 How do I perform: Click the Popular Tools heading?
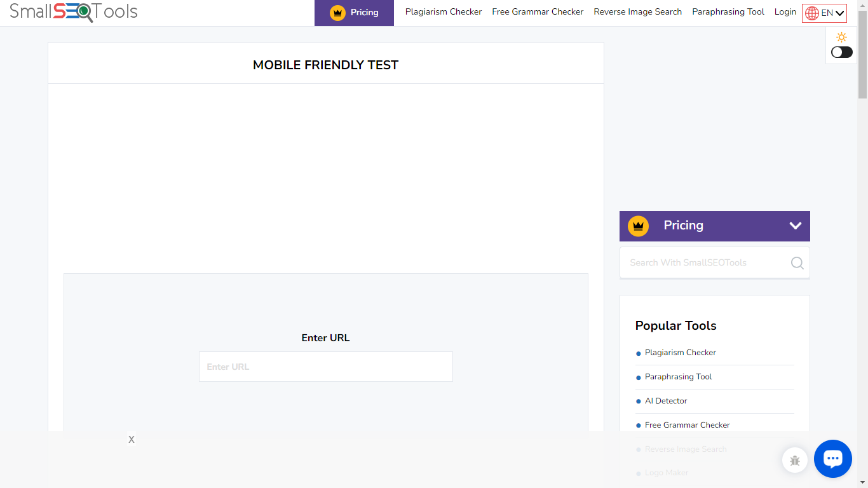676,326
